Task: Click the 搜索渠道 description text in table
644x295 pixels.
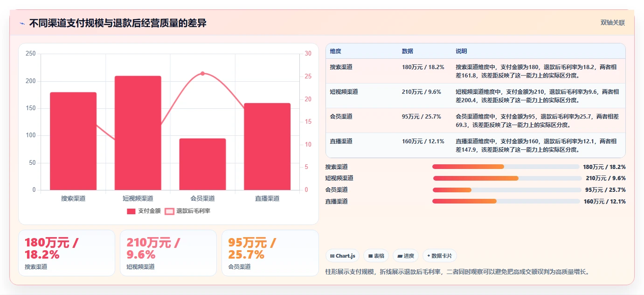Action: 537,71
